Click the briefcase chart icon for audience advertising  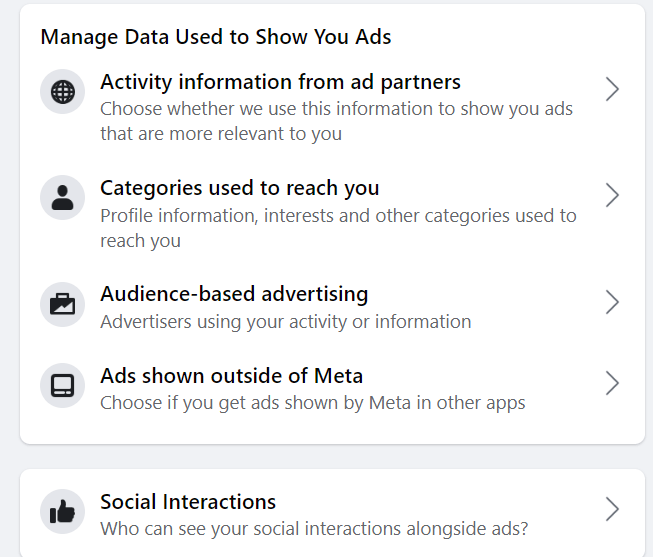coord(62,304)
